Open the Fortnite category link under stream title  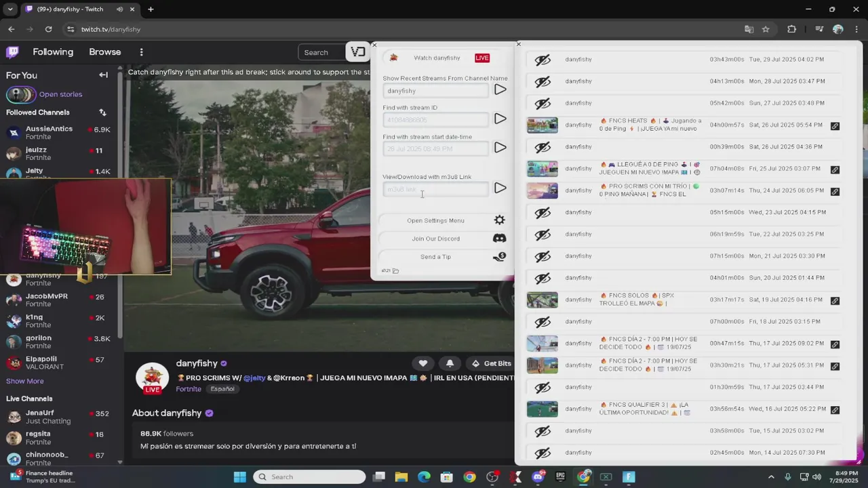point(189,389)
